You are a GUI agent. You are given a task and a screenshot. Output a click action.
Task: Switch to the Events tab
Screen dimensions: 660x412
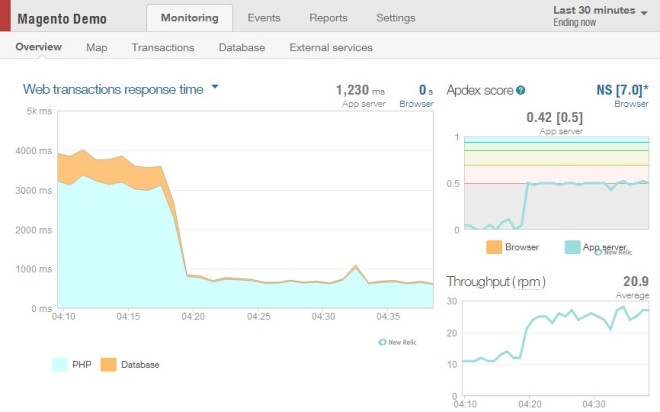point(264,18)
